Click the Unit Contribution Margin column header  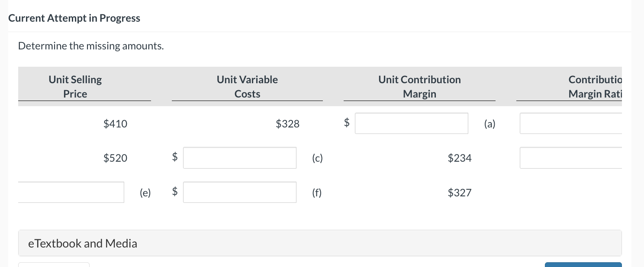click(419, 86)
